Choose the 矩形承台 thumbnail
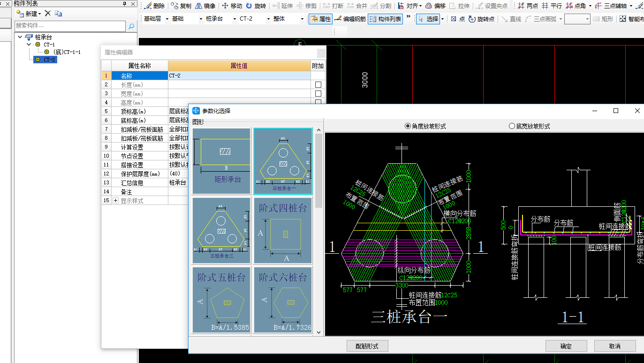The height and width of the screenshot is (363, 644). point(221,161)
